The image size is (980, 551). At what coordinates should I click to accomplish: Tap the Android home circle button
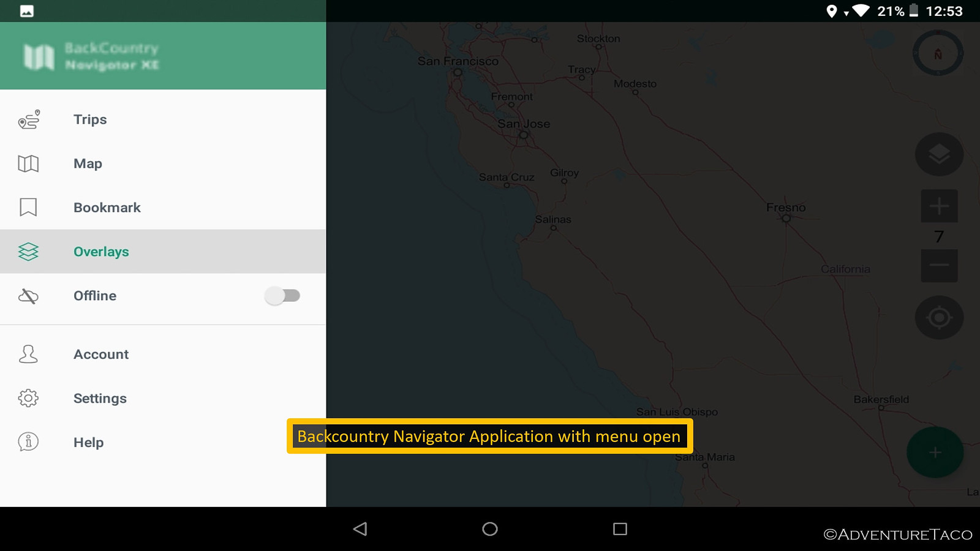tap(490, 529)
